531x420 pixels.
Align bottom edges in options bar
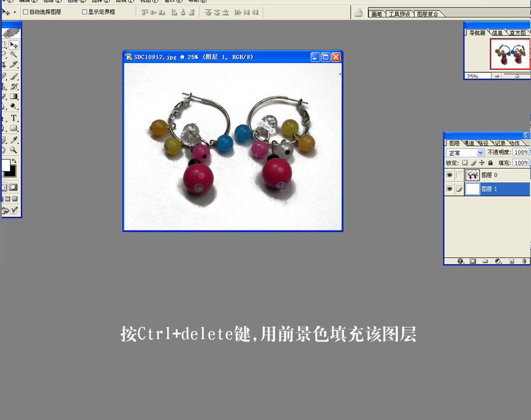tap(162, 13)
